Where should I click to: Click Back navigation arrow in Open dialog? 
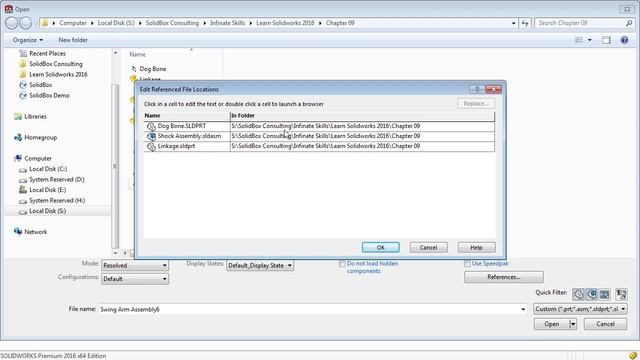click(11, 23)
